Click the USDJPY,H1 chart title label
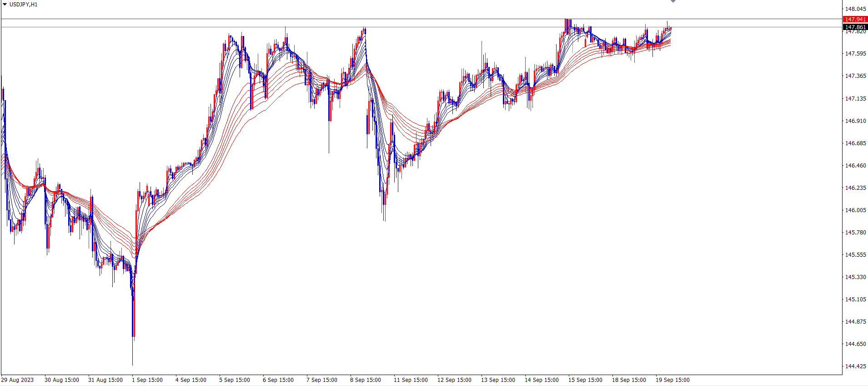This screenshot has height=386, width=868. 23,5
